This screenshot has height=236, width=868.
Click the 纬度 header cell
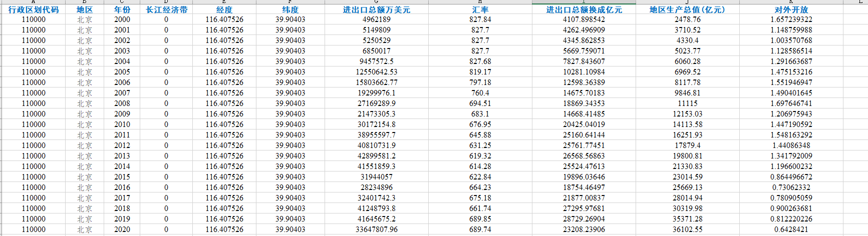click(x=291, y=9)
